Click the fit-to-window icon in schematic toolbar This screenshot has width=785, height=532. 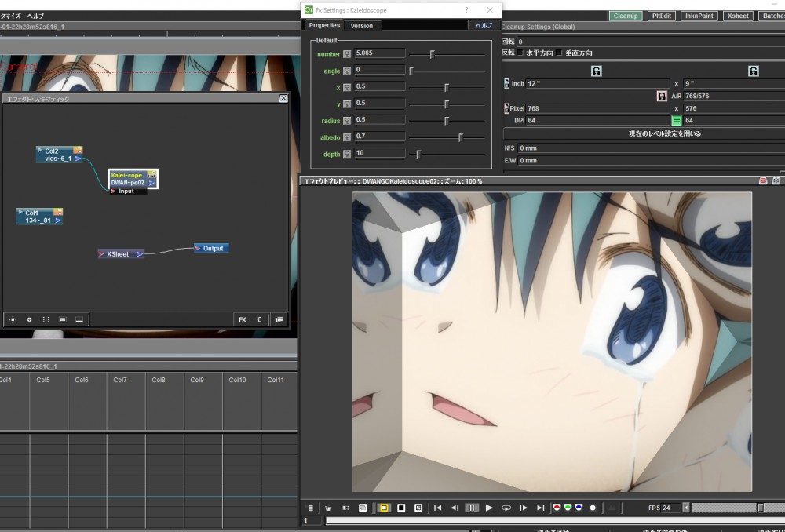tap(13, 319)
